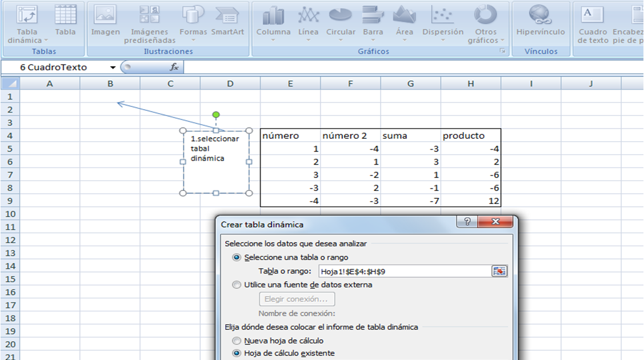The height and width of the screenshot is (360, 644).
Task: Open the Gráficos dialog launcher
Action: [x=503, y=51]
